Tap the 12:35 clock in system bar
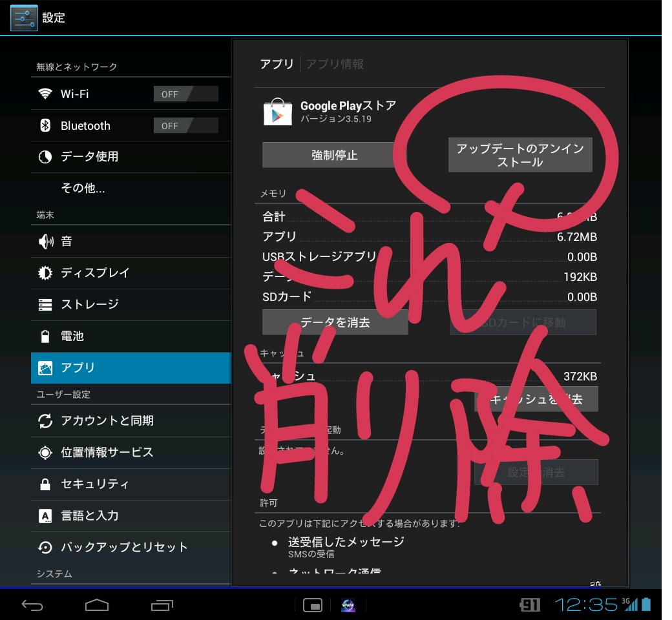 pyautogui.click(x=586, y=605)
